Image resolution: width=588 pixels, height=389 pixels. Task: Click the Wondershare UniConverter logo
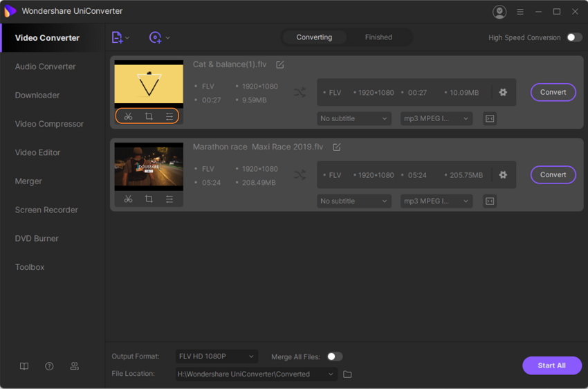tap(10, 11)
